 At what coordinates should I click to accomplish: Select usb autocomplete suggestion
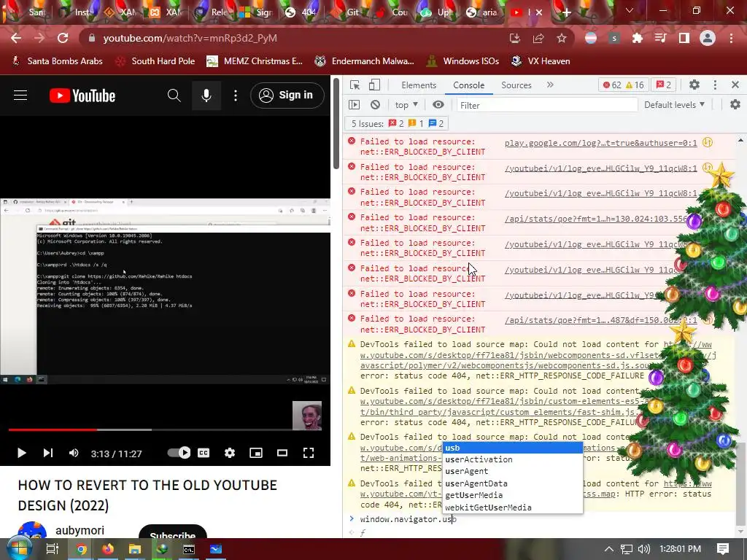coord(513,448)
